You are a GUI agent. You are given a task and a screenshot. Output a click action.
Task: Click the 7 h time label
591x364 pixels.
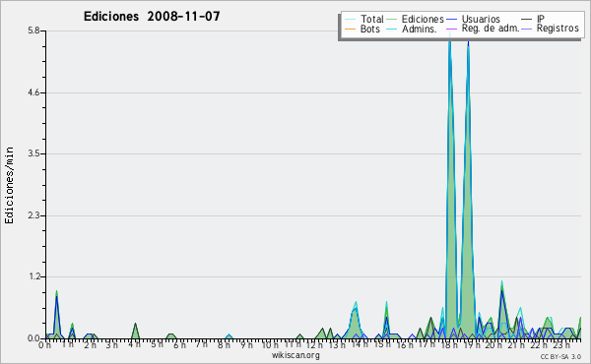point(201,344)
